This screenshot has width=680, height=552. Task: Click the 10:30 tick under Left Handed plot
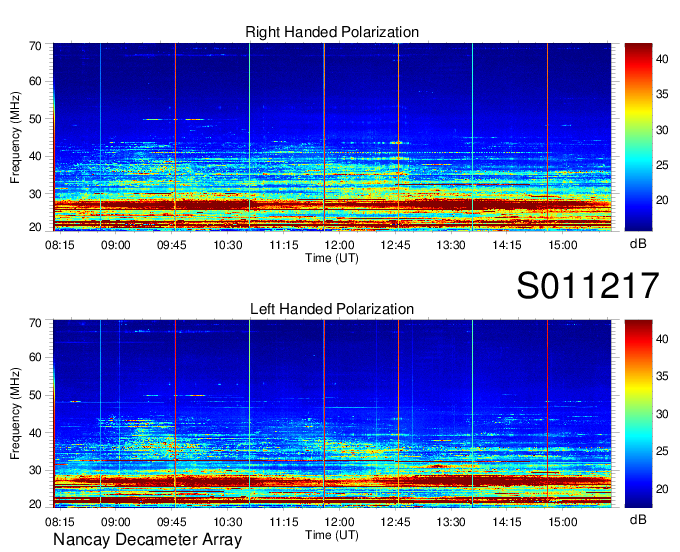click(228, 522)
